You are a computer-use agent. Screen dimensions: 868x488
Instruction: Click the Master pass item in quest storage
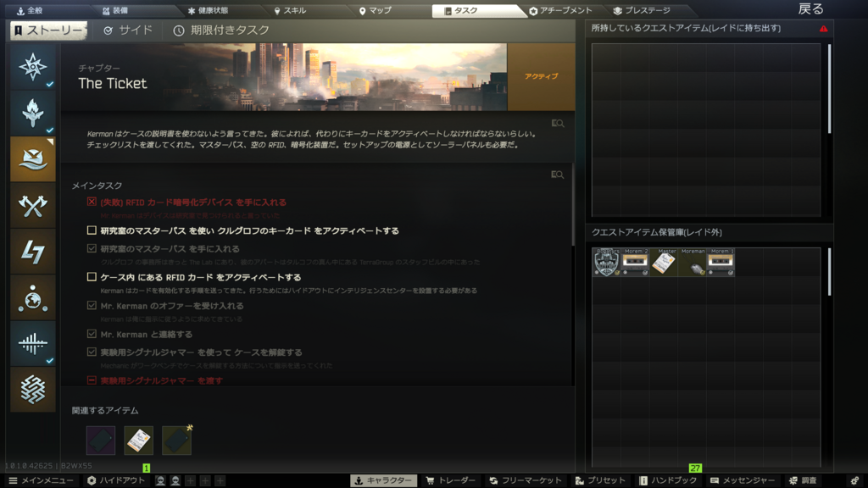point(664,263)
